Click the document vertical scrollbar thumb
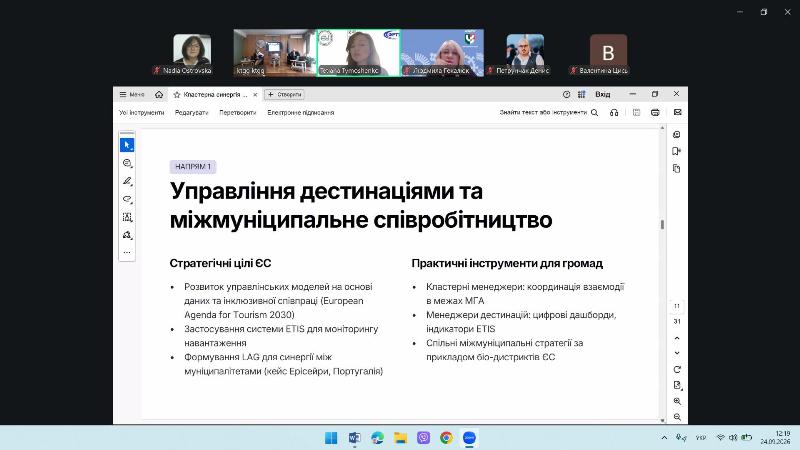 [x=662, y=224]
